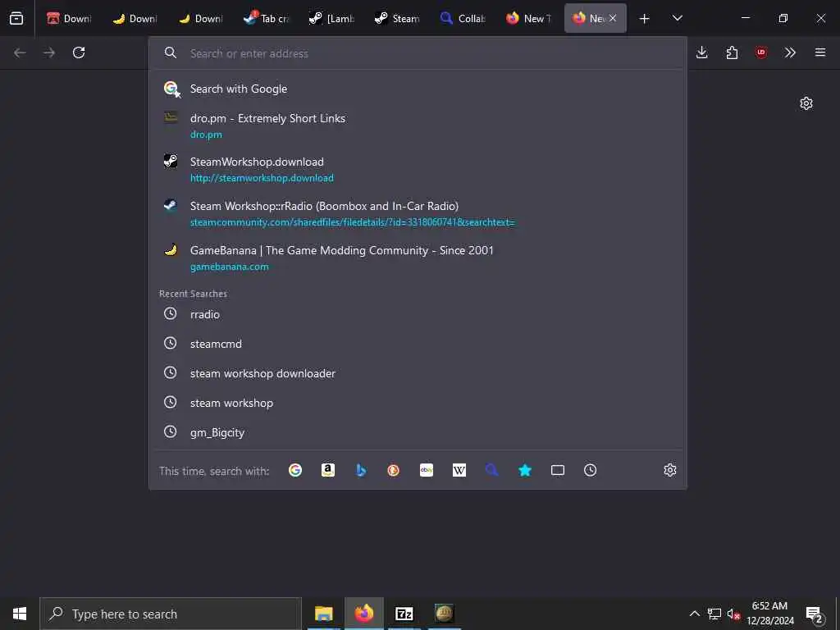Switch to the Steam tab
The width and height of the screenshot is (840, 630).
(398, 18)
